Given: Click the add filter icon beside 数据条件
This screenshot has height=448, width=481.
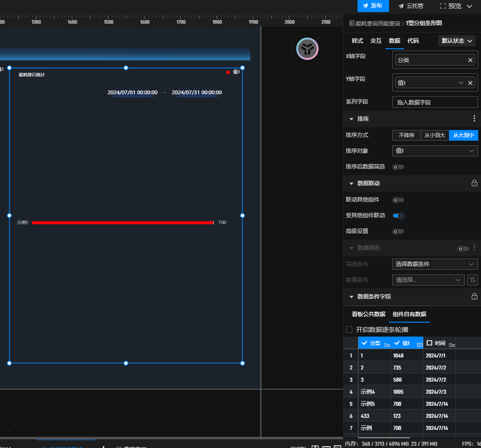Looking at the screenshot, I should point(472,280).
